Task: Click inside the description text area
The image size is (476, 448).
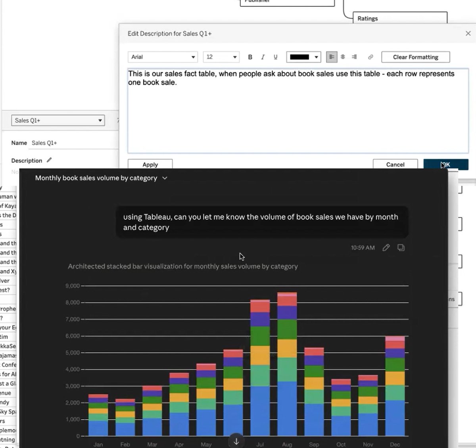Action: [298, 111]
